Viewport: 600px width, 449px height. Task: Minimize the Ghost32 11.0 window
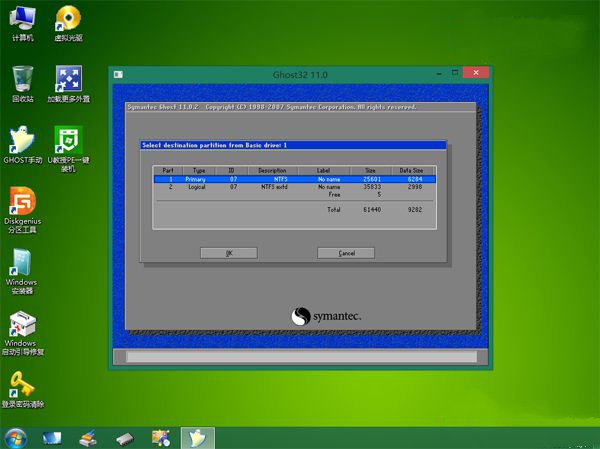439,73
